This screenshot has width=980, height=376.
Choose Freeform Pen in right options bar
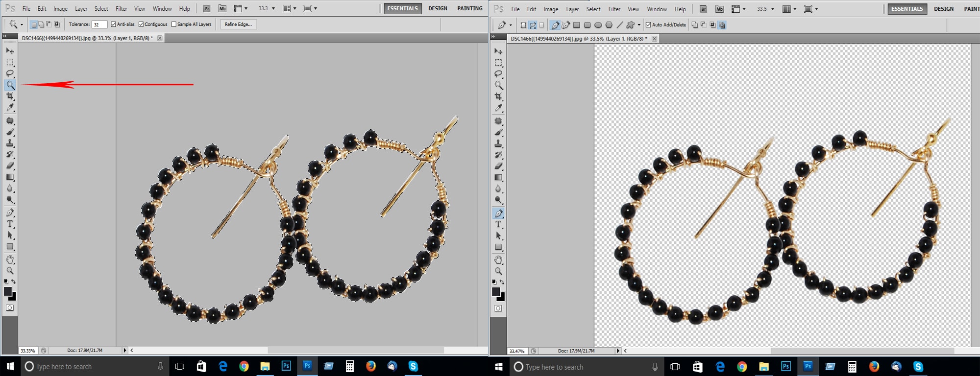[x=565, y=25]
